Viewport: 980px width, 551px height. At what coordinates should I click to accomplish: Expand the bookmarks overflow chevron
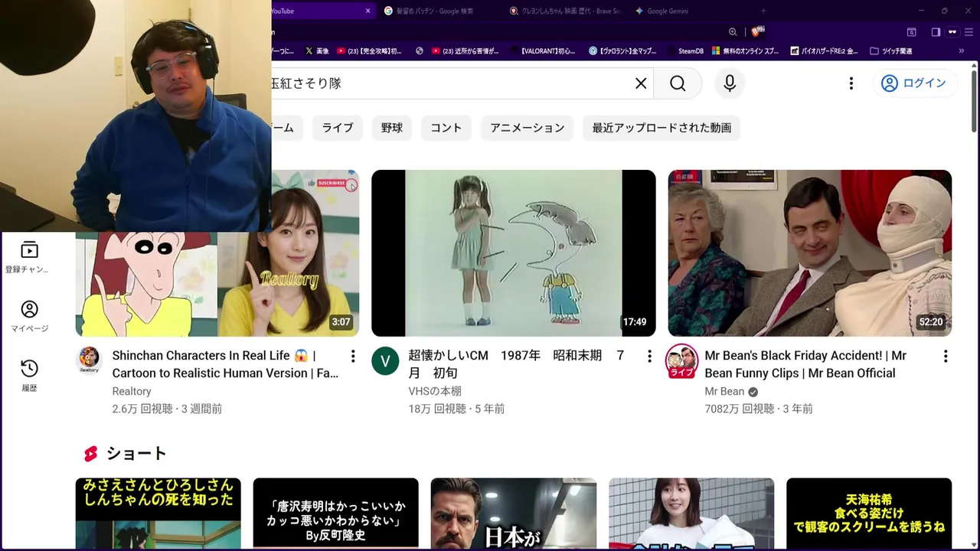(961, 51)
